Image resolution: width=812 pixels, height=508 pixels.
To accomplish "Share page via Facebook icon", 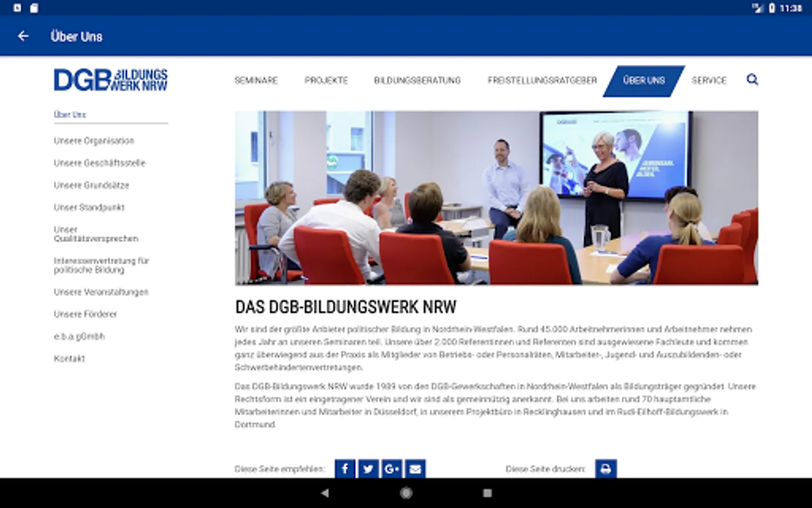I will (345, 468).
